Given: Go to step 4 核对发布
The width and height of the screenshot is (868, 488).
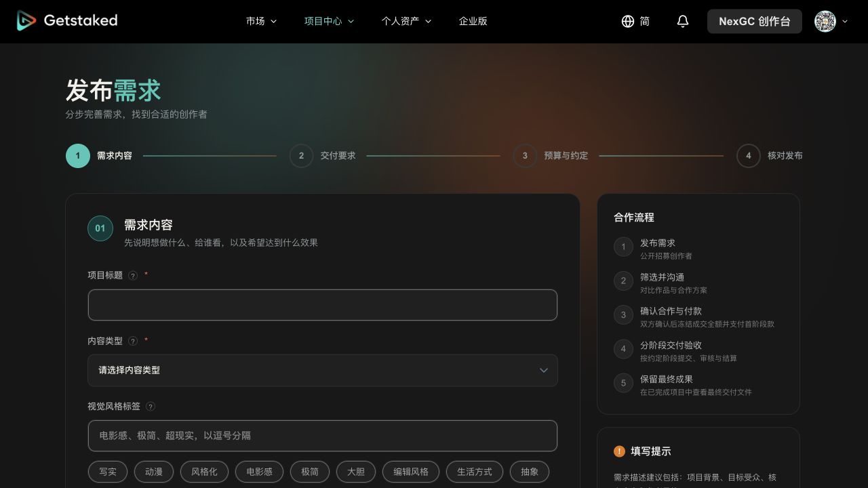Looking at the screenshot, I should (770, 156).
